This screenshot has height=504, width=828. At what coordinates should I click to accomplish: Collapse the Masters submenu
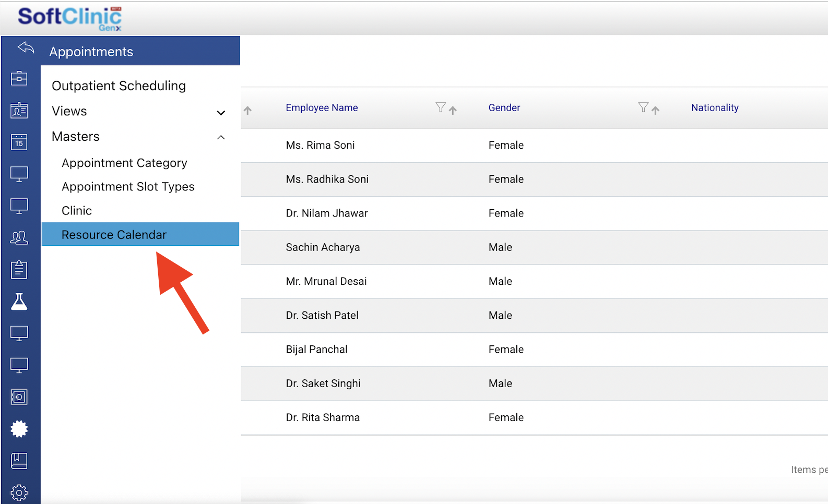pos(221,137)
